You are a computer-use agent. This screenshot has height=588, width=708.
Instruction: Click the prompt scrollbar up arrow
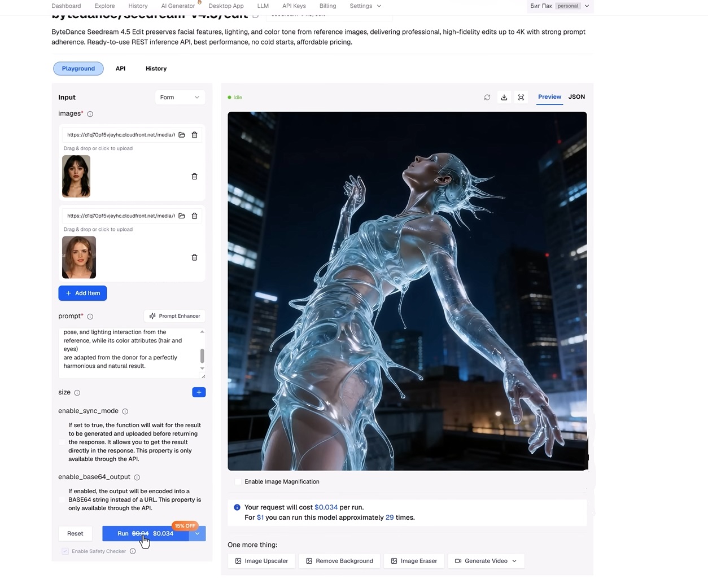point(202,332)
